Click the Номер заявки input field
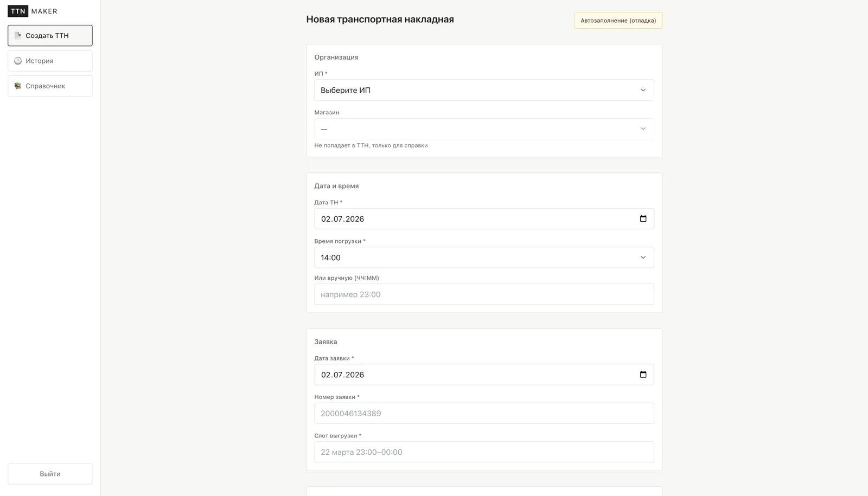 484,413
